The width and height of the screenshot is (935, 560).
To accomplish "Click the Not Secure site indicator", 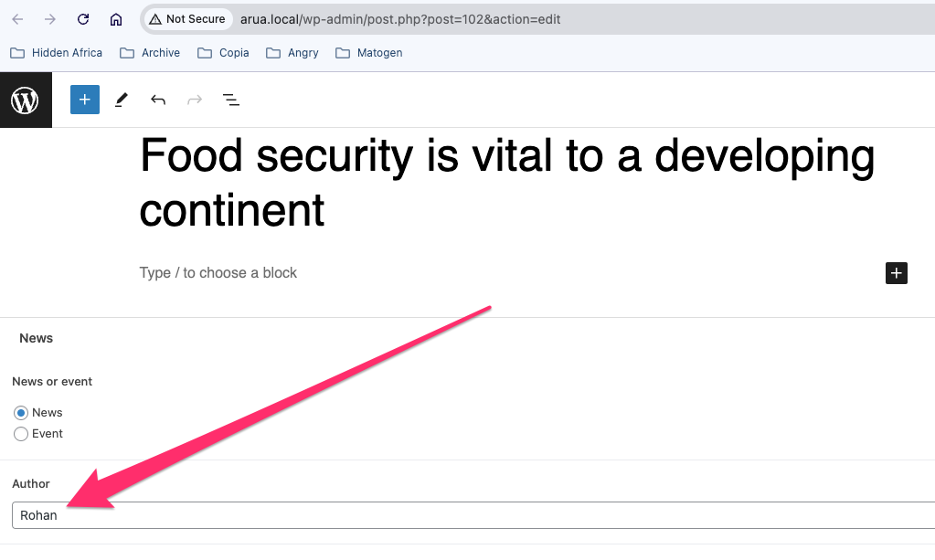I will [x=187, y=19].
